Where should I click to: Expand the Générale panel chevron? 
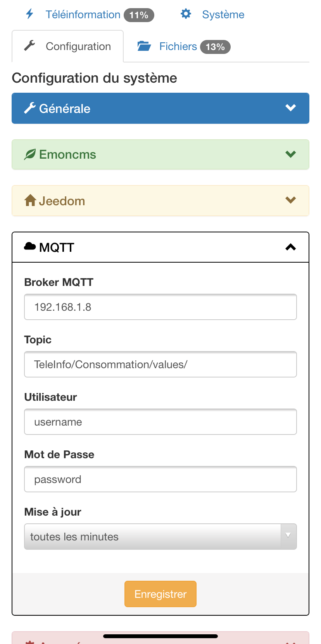(291, 107)
